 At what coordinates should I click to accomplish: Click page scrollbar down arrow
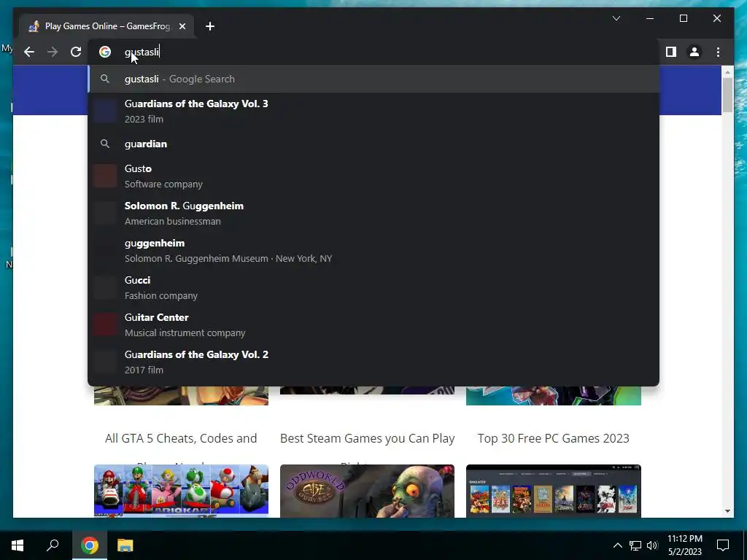727,511
